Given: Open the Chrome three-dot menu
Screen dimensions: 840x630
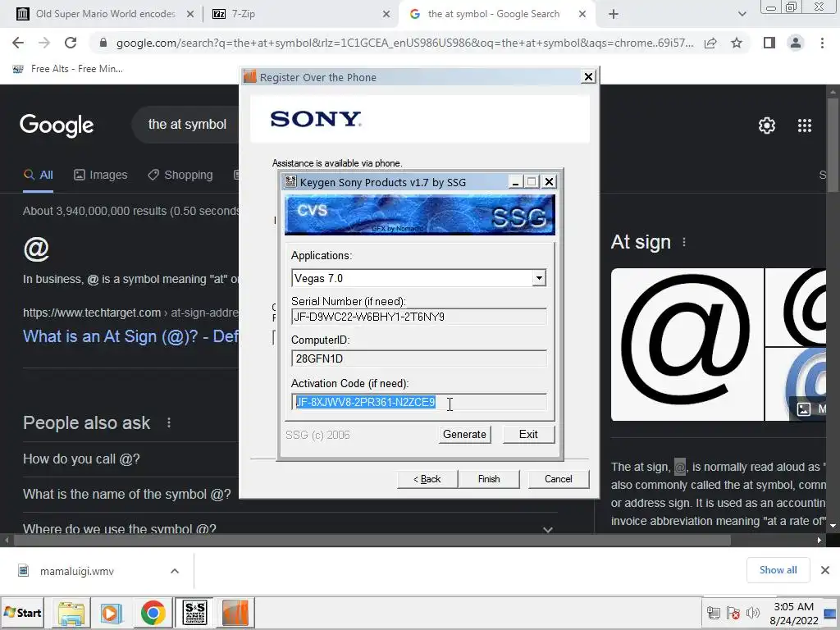Looking at the screenshot, I should click(x=822, y=43).
